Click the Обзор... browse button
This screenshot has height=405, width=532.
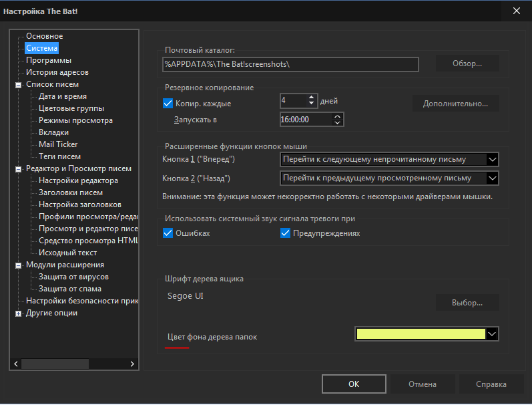467,63
